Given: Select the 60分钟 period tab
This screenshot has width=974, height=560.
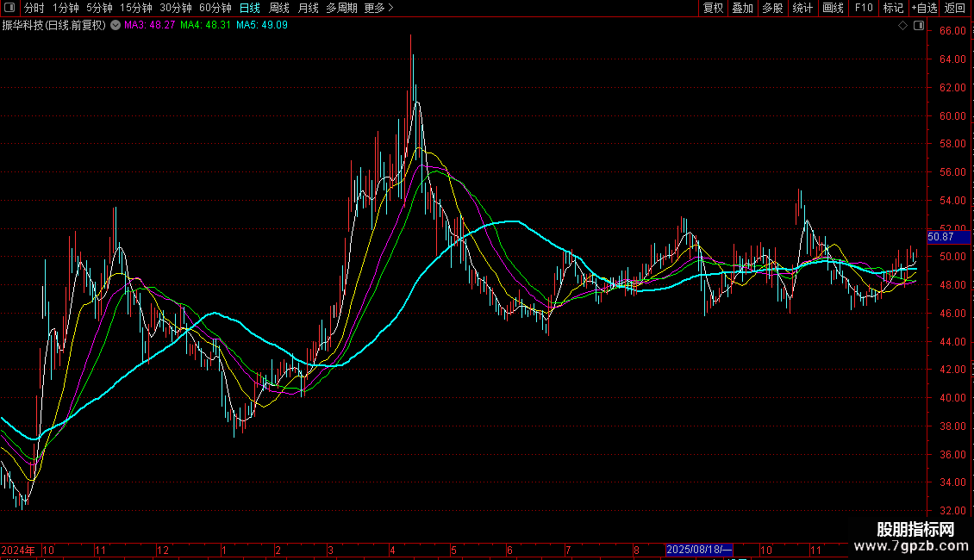Looking at the screenshot, I should click(x=215, y=8).
